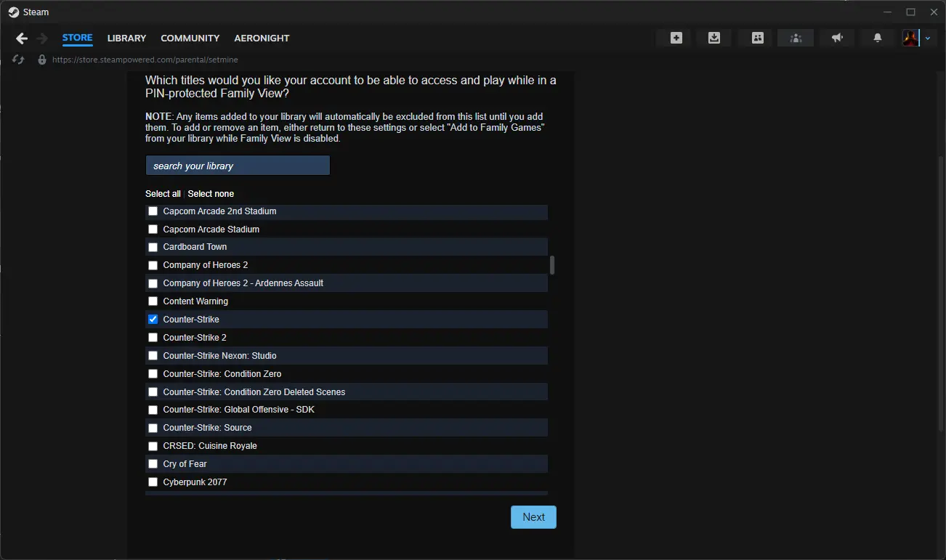Check the Company of Heroes 2 checkbox
The image size is (946, 560).
(x=153, y=265)
